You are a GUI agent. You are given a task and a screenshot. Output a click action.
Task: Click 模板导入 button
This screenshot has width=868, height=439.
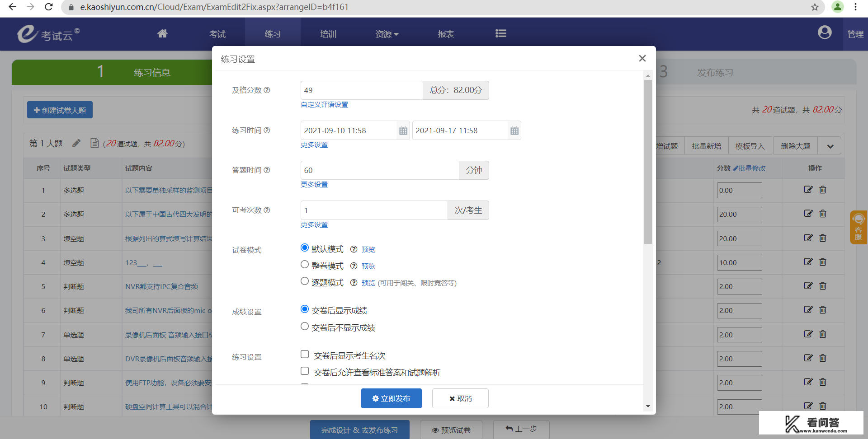point(750,146)
